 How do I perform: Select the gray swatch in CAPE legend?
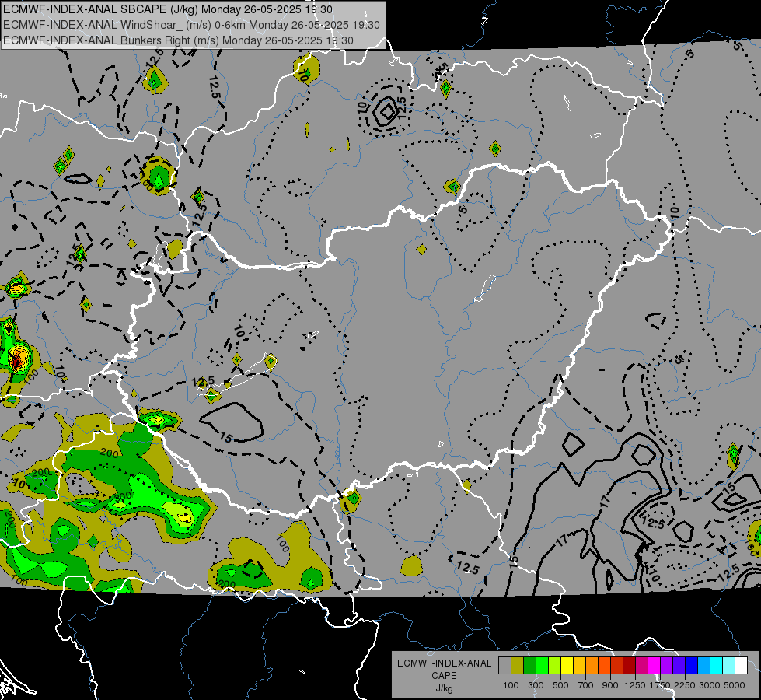click(504, 665)
